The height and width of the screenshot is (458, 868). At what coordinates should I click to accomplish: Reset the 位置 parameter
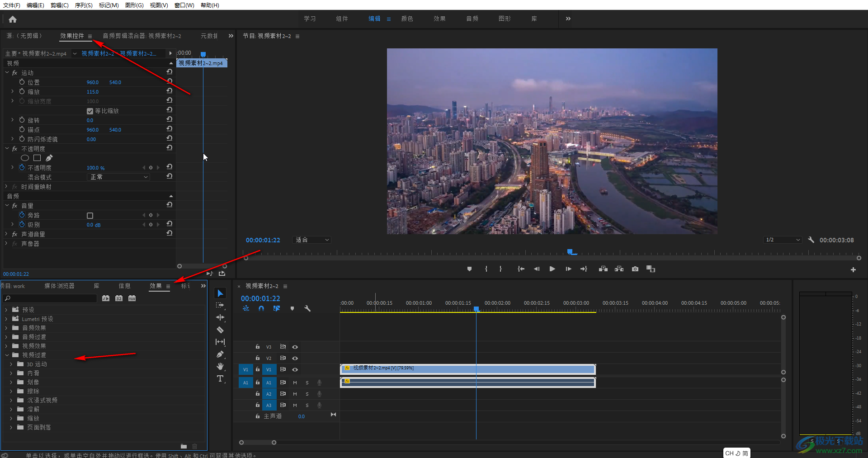tap(170, 81)
